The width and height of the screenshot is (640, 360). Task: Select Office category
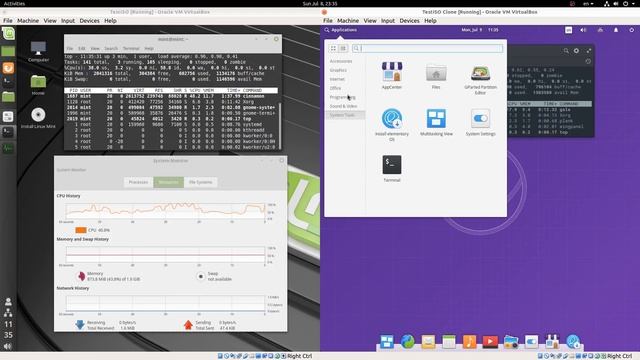[x=335, y=88]
